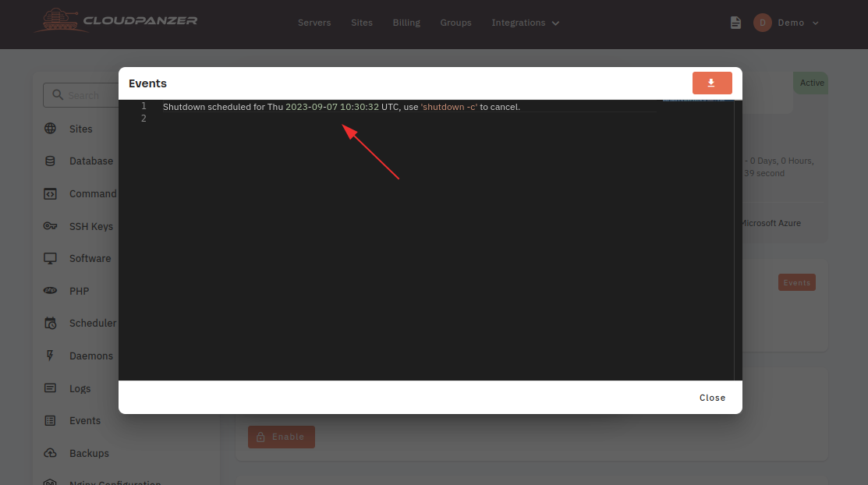Screen dimensions: 868x485
Task: Click the Microsoft Azure provider text
Action: (771, 223)
